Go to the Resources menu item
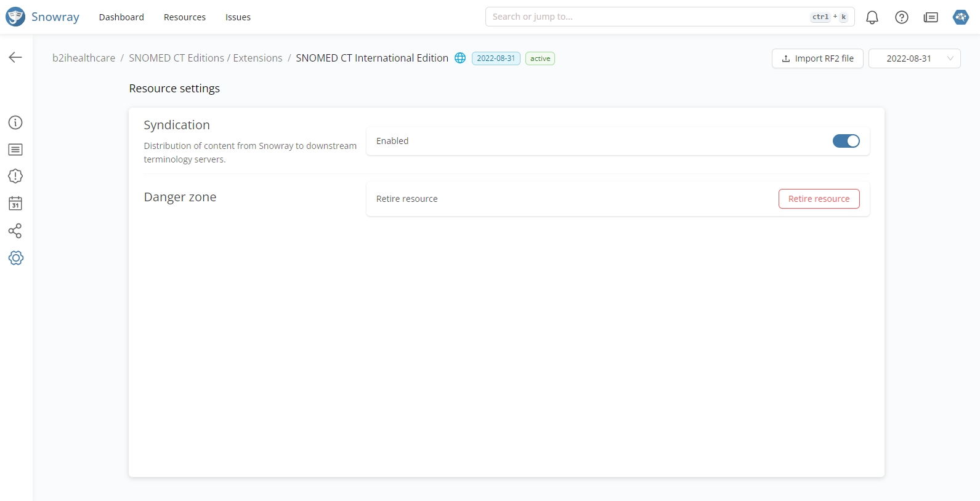 [x=185, y=17]
